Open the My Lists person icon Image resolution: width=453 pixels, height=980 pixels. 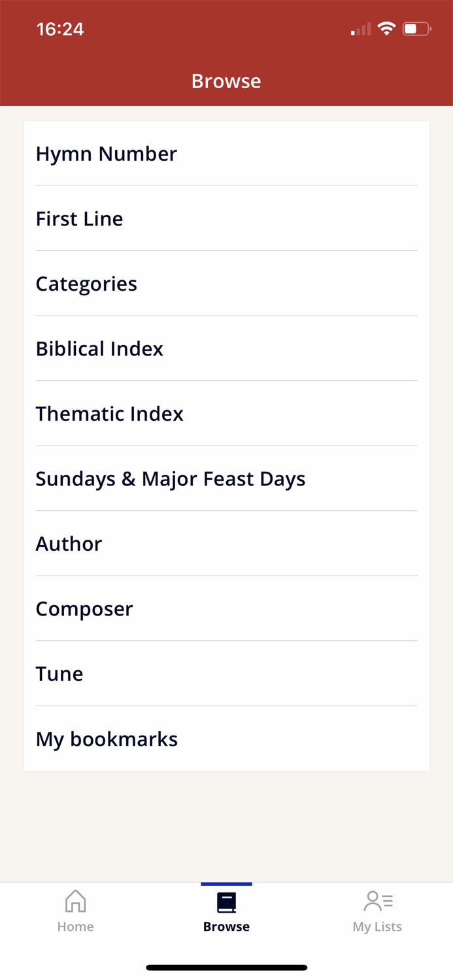[377, 901]
